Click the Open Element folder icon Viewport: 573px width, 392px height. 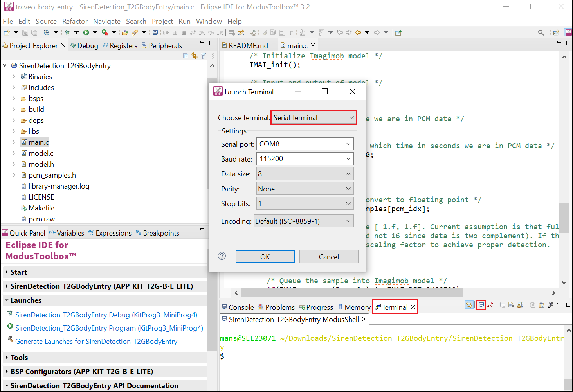(x=125, y=32)
